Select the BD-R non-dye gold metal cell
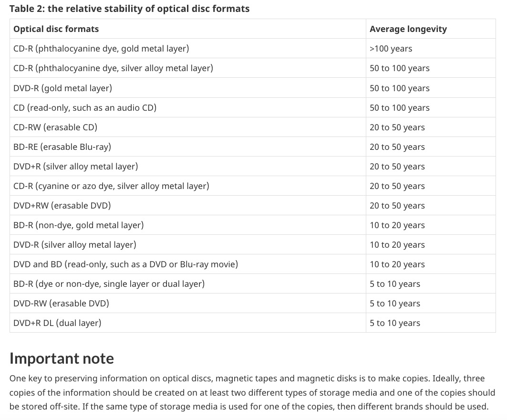The image size is (507, 420). (188, 225)
